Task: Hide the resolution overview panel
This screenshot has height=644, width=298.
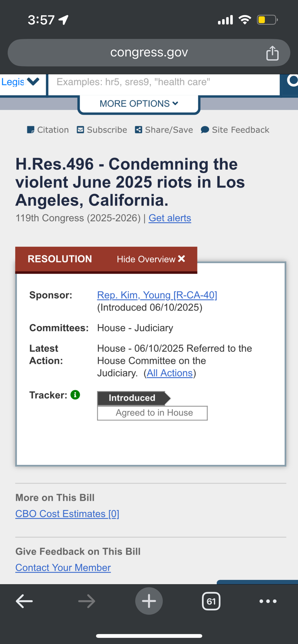Action: click(151, 259)
